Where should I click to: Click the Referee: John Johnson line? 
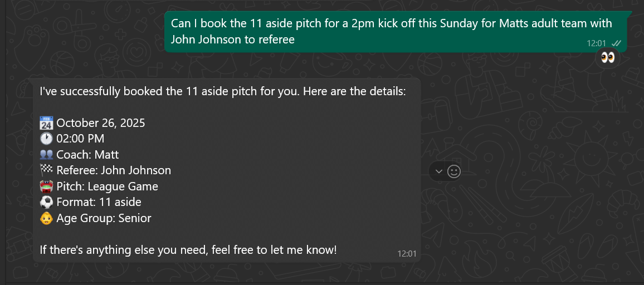coord(113,170)
